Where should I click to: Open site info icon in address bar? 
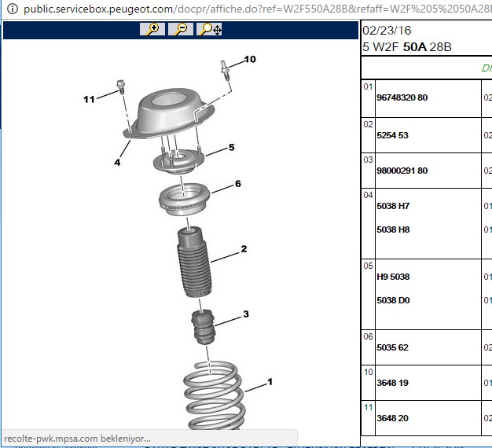tap(12, 9)
